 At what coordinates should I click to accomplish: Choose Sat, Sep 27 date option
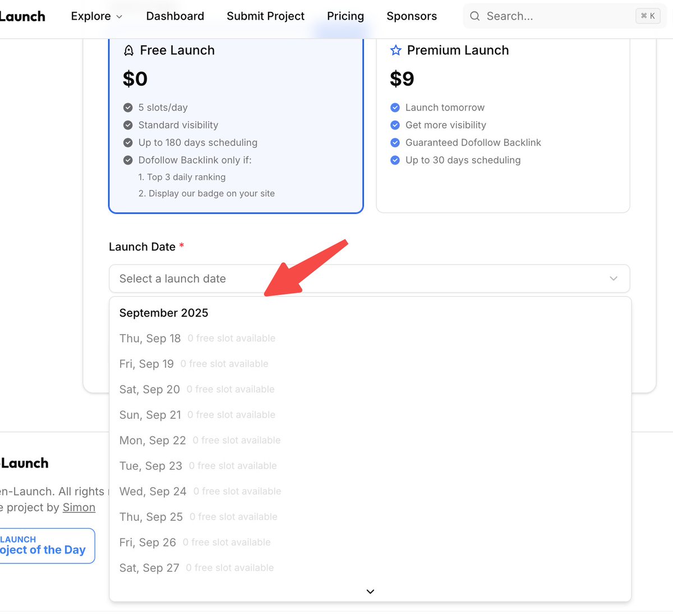click(x=370, y=568)
